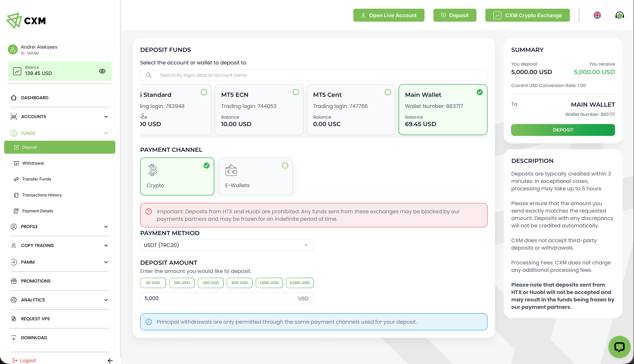Open Transactions History page
This screenshot has height=364, width=634.
[x=42, y=195]
